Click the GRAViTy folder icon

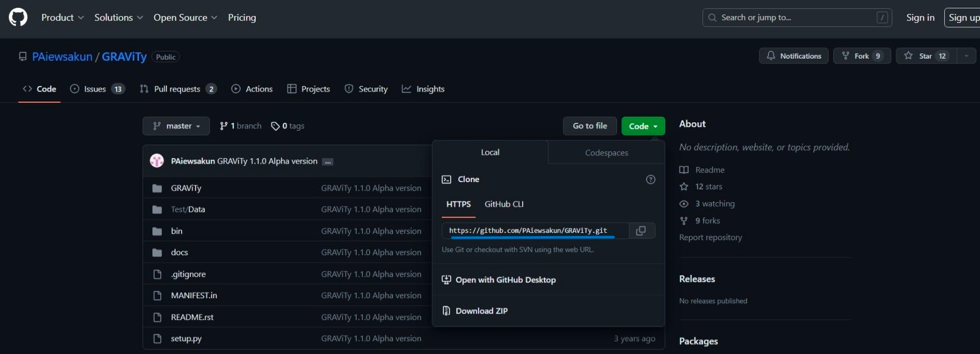[157, 188]
